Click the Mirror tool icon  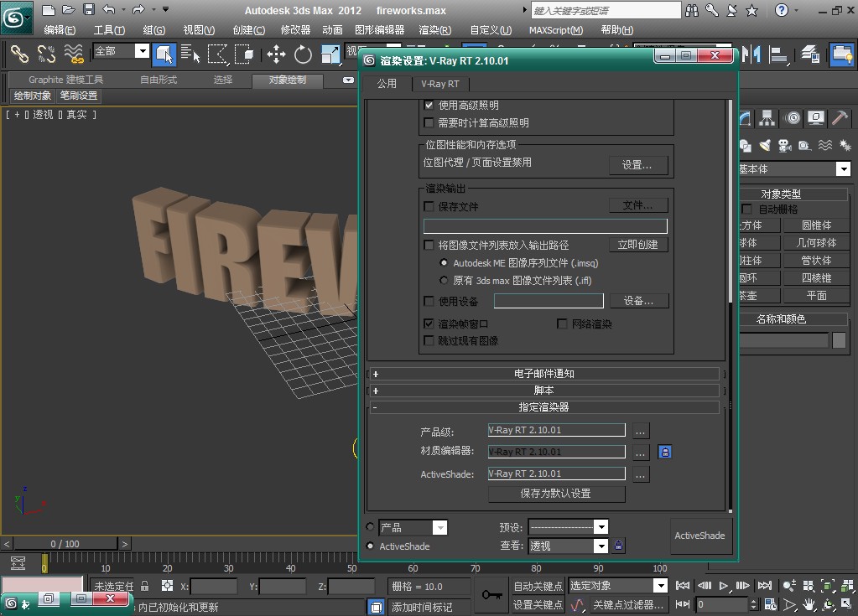pyautogui.click(x=751, y=54)
